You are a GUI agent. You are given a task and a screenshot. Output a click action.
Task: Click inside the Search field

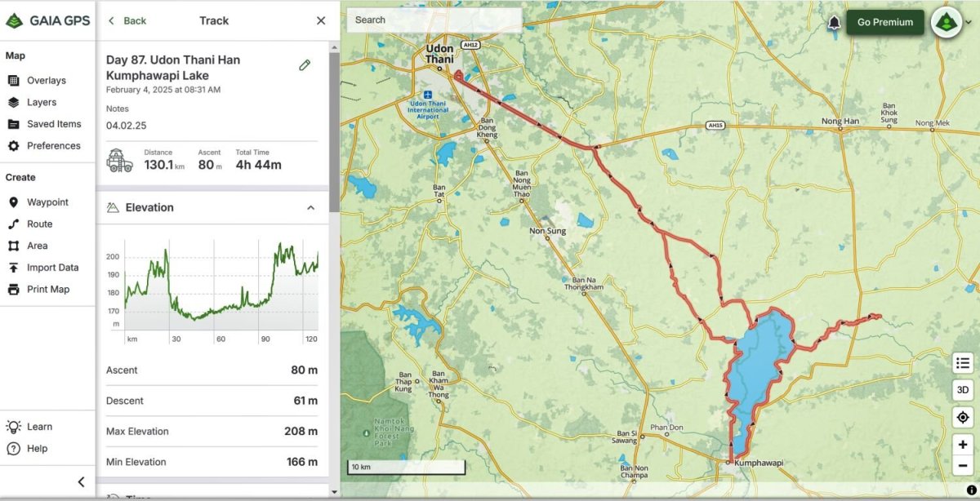[433, 20]
